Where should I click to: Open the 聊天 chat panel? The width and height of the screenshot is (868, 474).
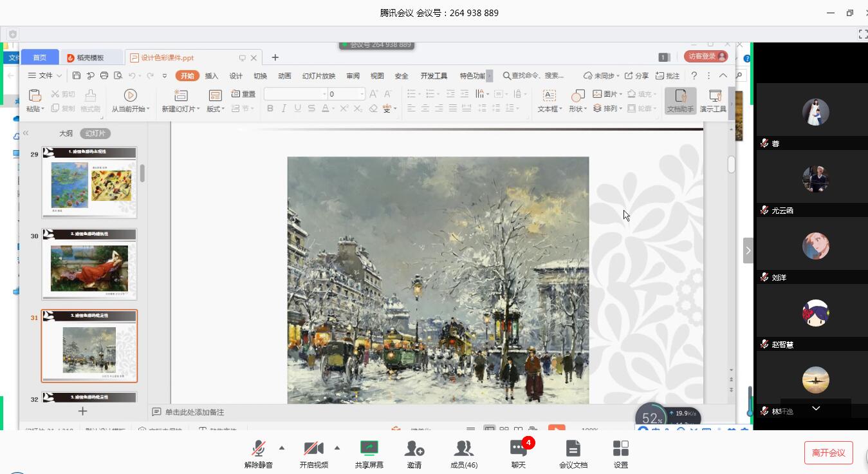(x=519, y=453)
